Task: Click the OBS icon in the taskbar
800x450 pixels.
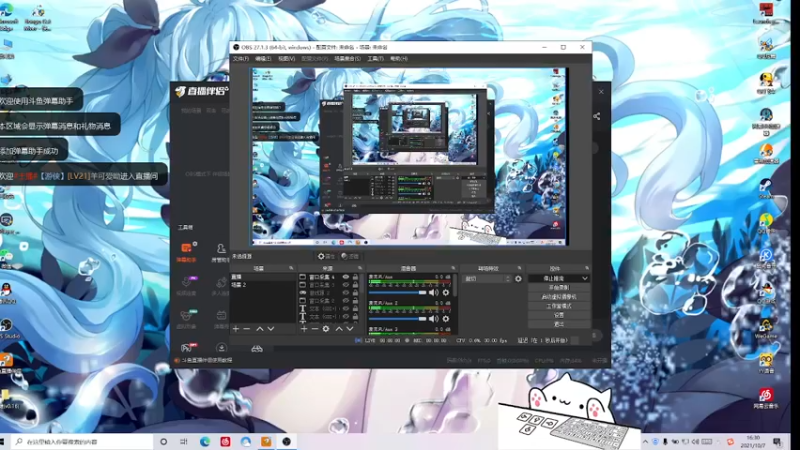Action: [286, 442]
